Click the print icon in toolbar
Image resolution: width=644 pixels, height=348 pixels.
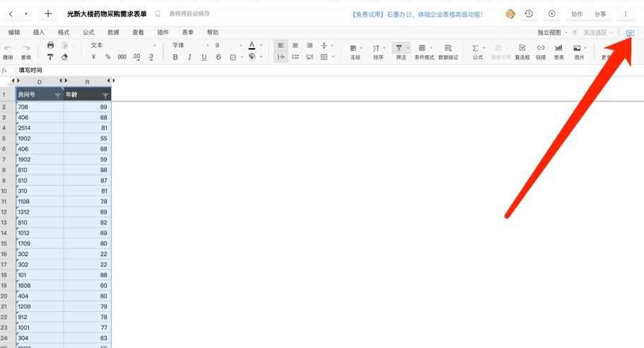point(50,45)
